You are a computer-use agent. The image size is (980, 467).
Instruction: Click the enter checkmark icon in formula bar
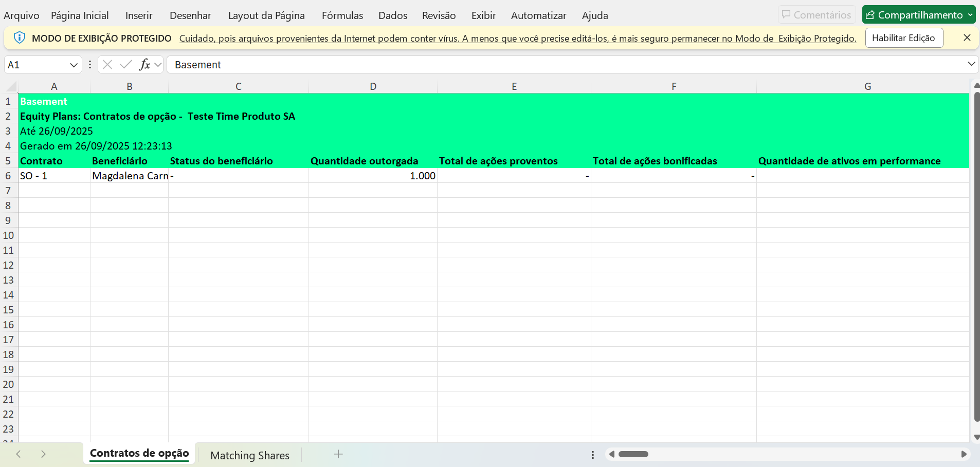(125, 65)
